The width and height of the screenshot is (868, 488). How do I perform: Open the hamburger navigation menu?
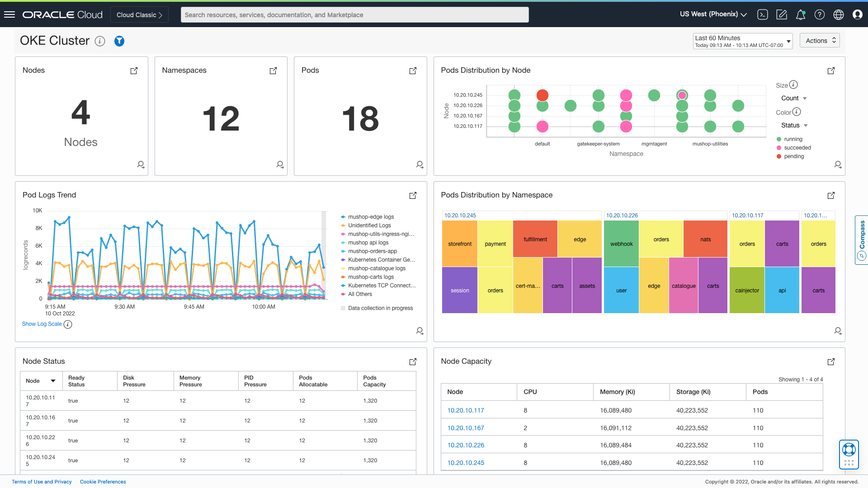pyautogui.click(x=9, y=14)
